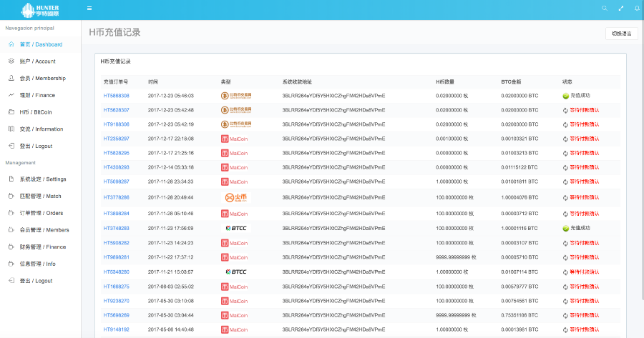Open 首页 / Dashboard in the sidebar

point(41,44)
